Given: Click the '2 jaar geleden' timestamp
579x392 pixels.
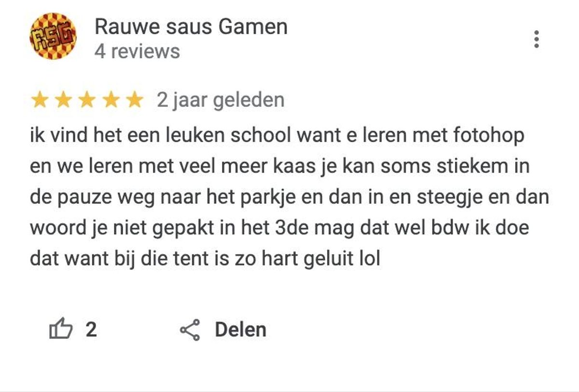Looking at the screenshot, I should click(221, 100).
